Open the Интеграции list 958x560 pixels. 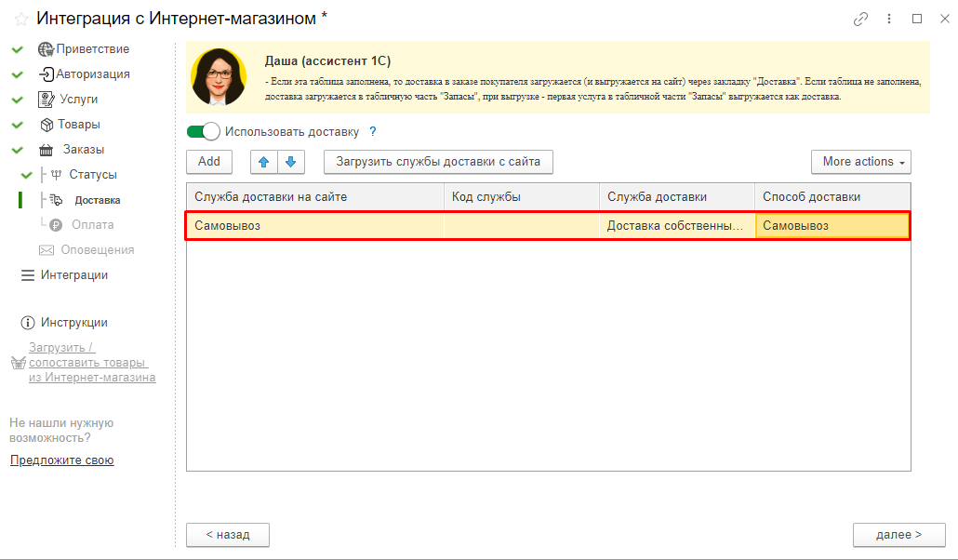(x=74, y=275)
